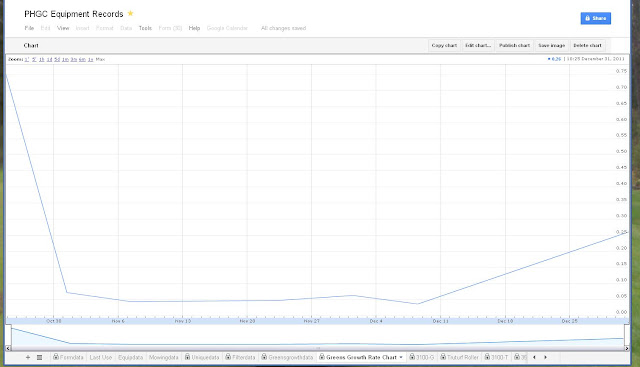Click the lock icon on Formdata tab
Image resolution: width=640 pixels, height=367 pixels.
pyautogui.click(x=56, y=357)
